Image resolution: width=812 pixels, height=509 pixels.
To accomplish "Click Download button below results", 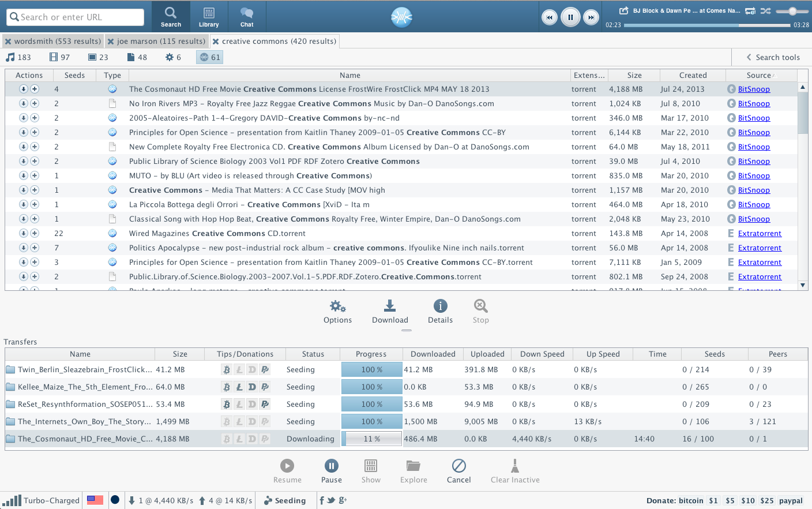I will coord(390,312).
